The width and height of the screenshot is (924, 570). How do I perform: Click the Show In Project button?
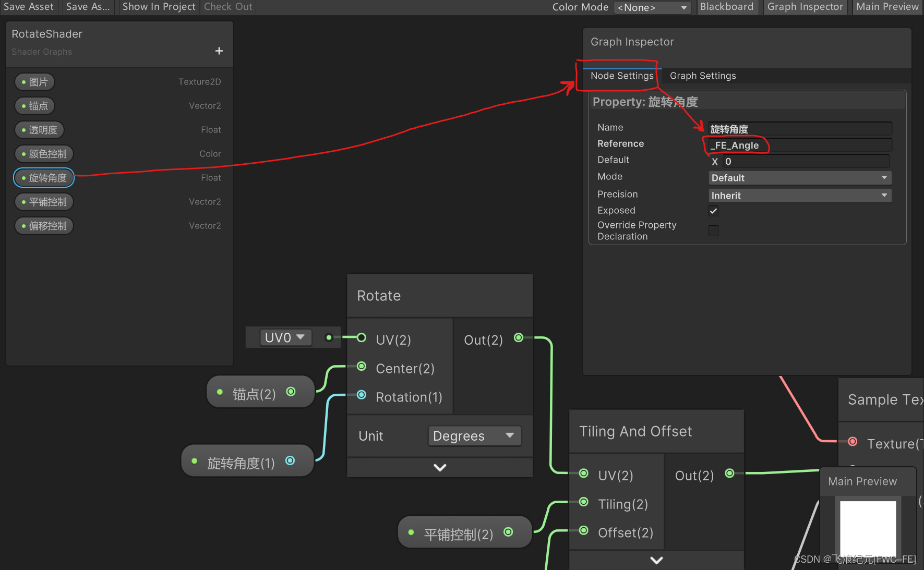(x=159, y=7)
